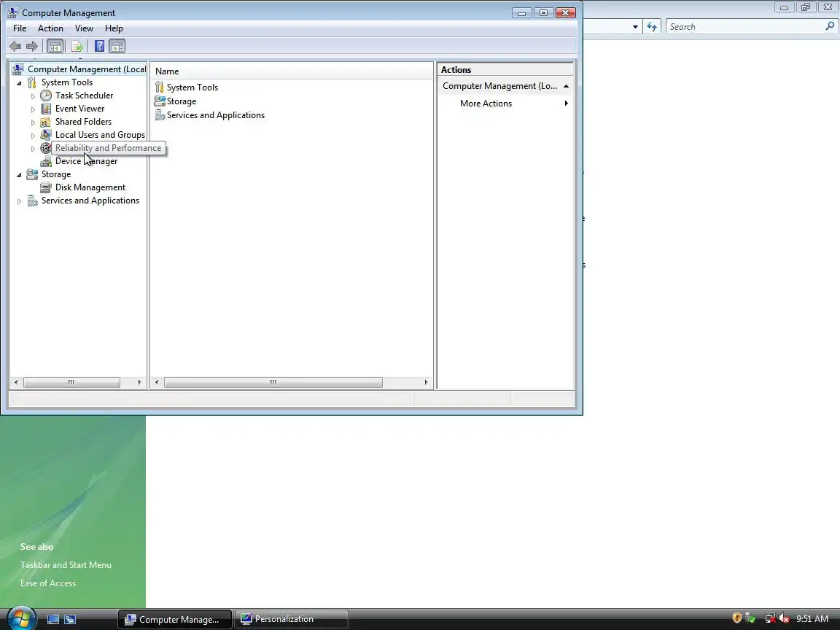
Task: Collapse Computer Management section in Actions pane
Action: click(x=566, y=86)
